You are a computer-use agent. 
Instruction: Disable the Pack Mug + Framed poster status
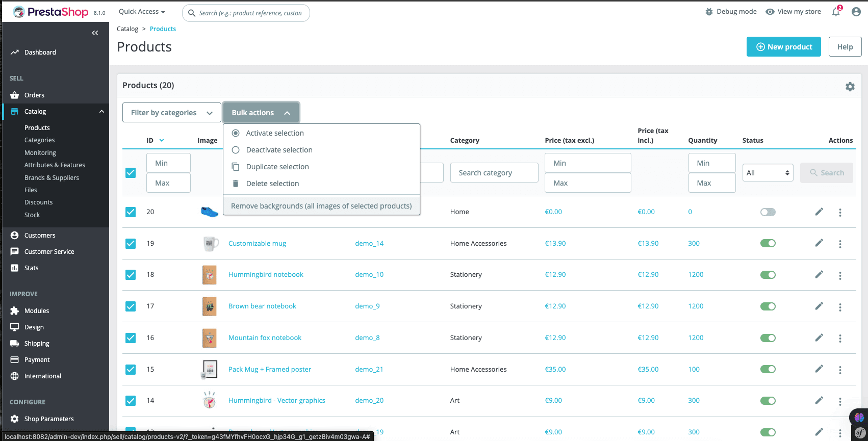tap(768, 369)
